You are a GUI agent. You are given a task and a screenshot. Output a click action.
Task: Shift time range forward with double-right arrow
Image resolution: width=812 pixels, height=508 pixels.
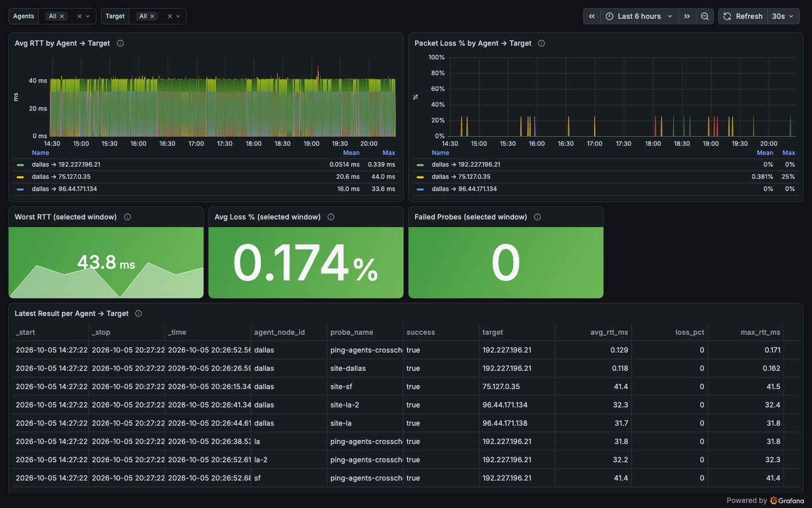click(x=687, y=16)
